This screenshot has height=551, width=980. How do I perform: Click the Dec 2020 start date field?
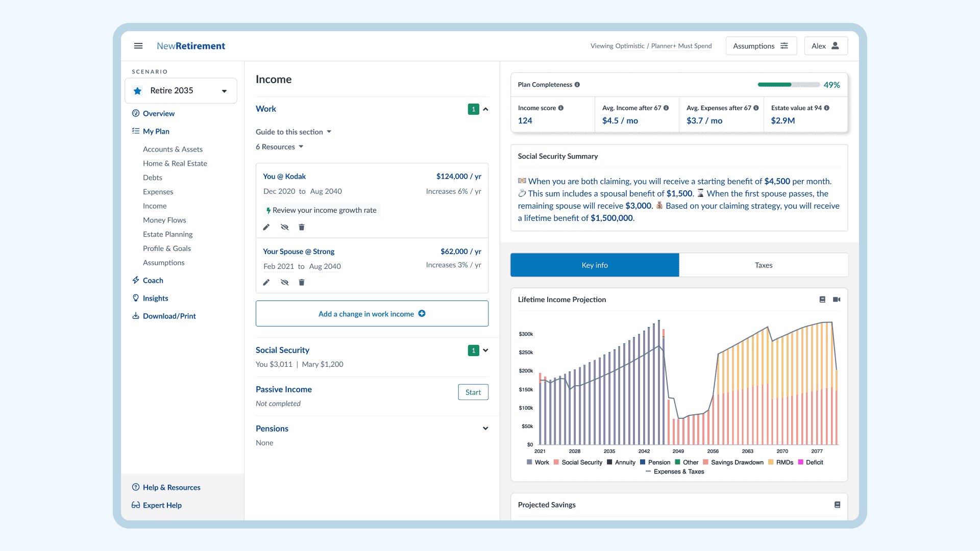279,191
